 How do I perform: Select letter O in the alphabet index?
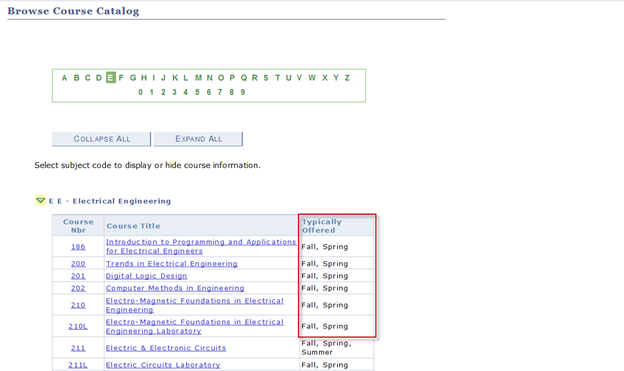(x=221, y=78)
